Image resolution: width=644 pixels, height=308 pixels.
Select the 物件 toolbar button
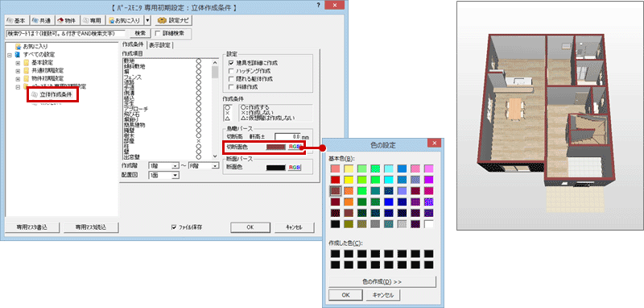(x=68, y=20)
